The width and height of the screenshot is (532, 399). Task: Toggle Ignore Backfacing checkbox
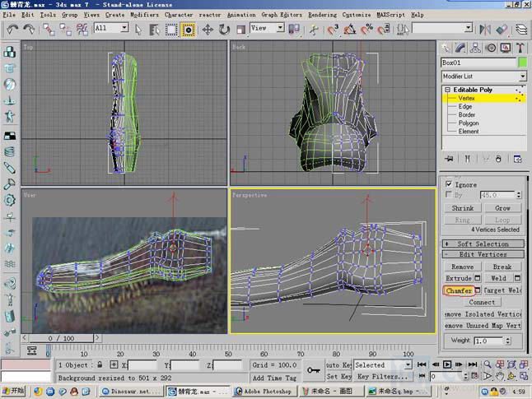pos(449,184)
